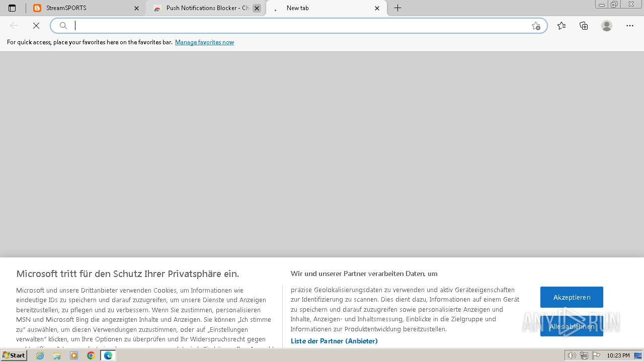Viewport: 644px width, 362px height.
Task: Click the search magnifier icon in address bar
Action: [x=63, y=26]
